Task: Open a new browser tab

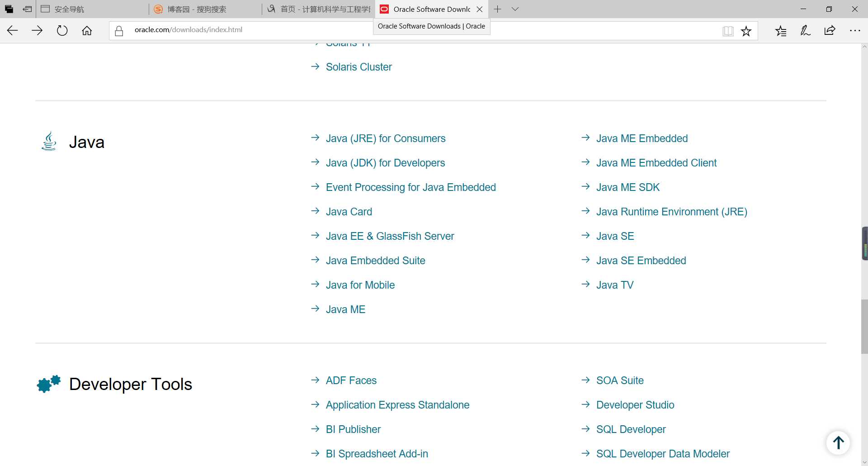Action: pos(497,9)
